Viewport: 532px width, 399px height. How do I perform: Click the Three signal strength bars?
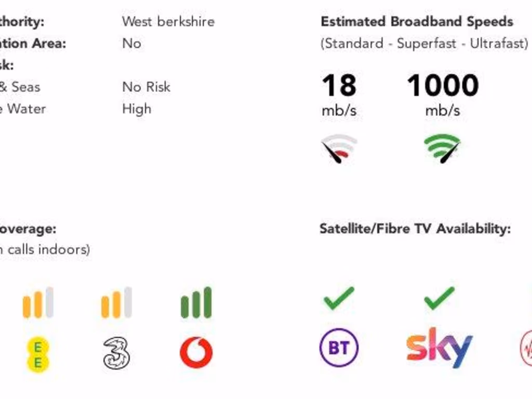tap(116, 302)
